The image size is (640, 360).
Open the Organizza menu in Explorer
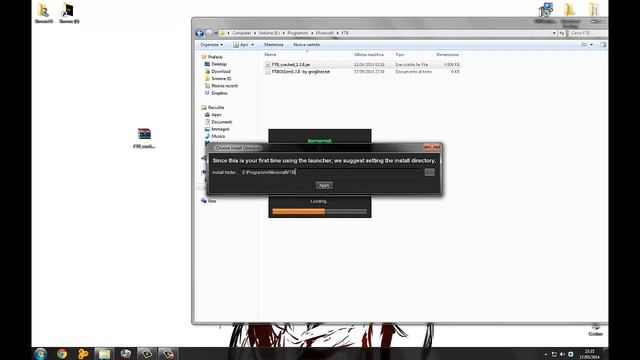(x=211, y=44)
